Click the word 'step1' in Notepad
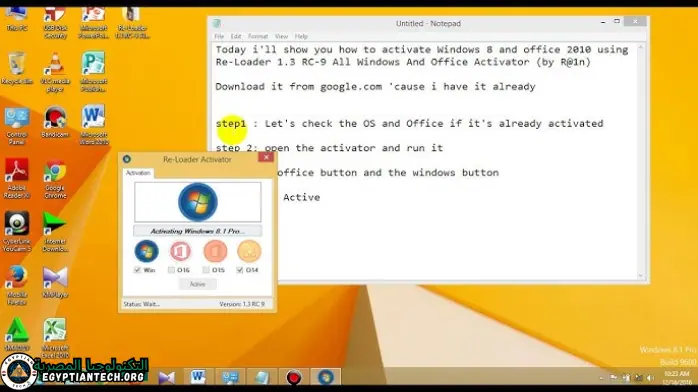The width and height of the screenshot is (698, 392). point(231,124)
